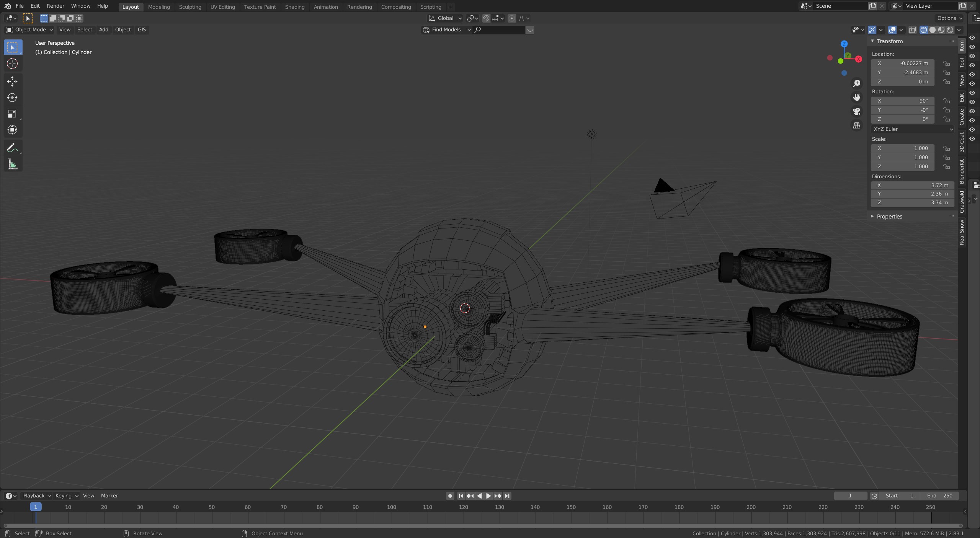Click the Options button in the header
980x538 pixels.
tap(949, 18)
